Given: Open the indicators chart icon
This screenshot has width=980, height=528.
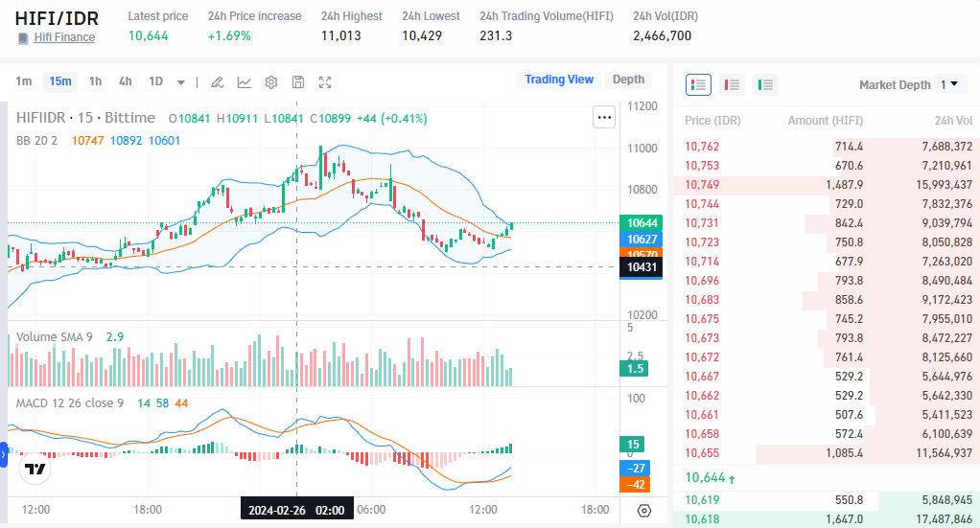Looking at the screenshot, I should pos(244,81).
